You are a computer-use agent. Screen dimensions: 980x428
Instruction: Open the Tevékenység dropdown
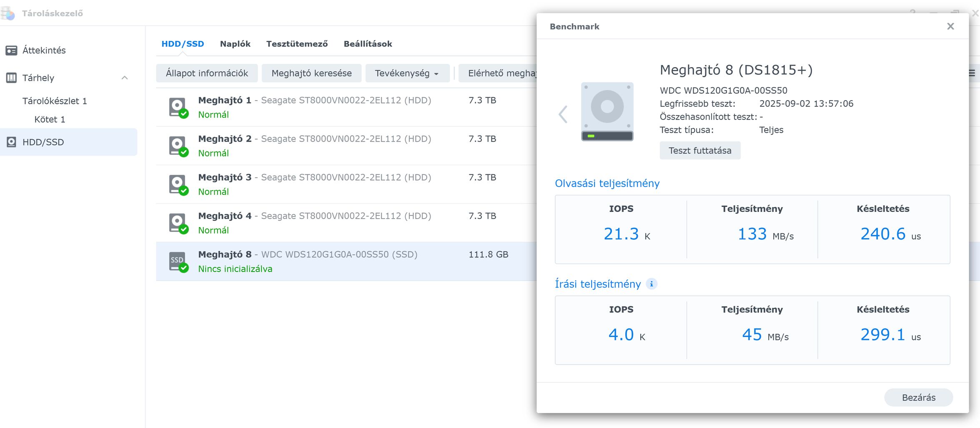(x=406, y=73)
